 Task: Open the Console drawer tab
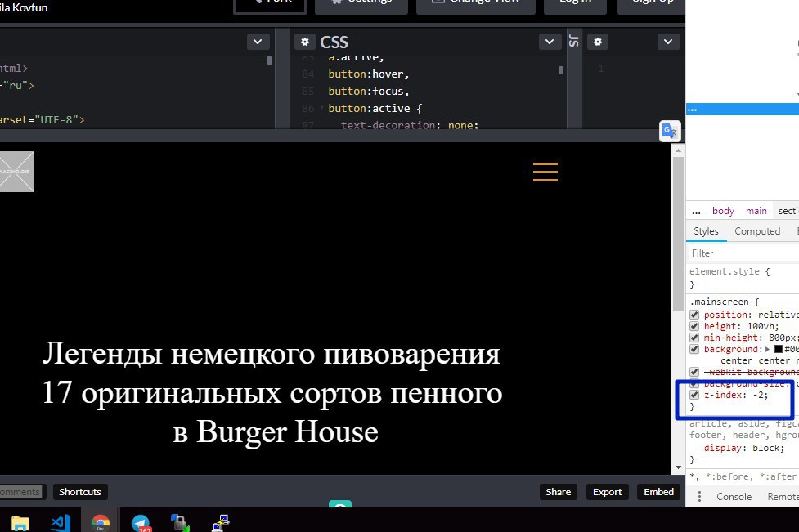pos(734,496)
